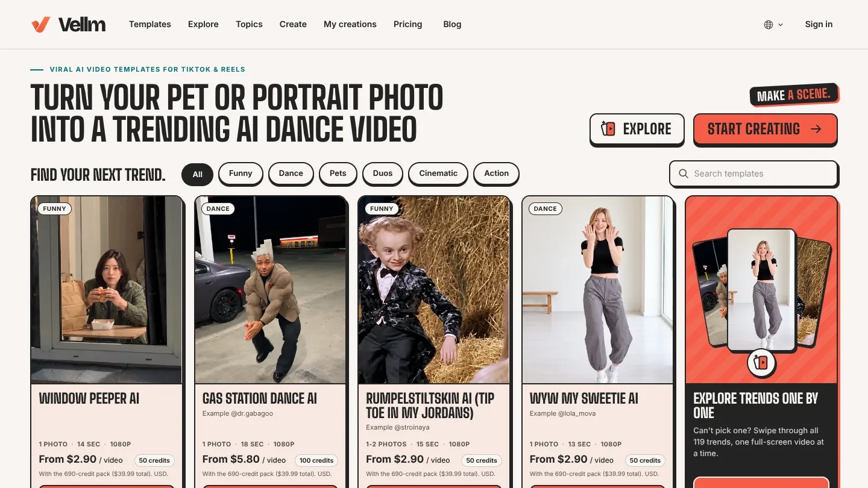Click the Example @lola_mova credit text
868x488 pixels.
tap(564, 413)
